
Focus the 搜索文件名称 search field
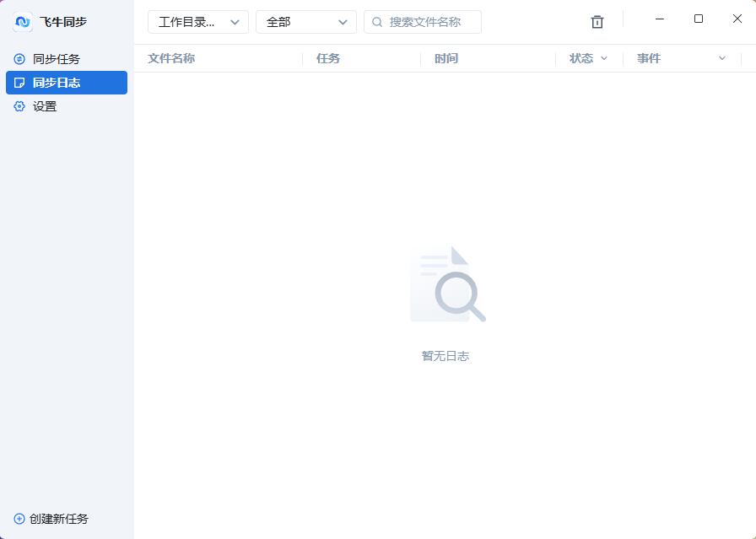(423, 22)
